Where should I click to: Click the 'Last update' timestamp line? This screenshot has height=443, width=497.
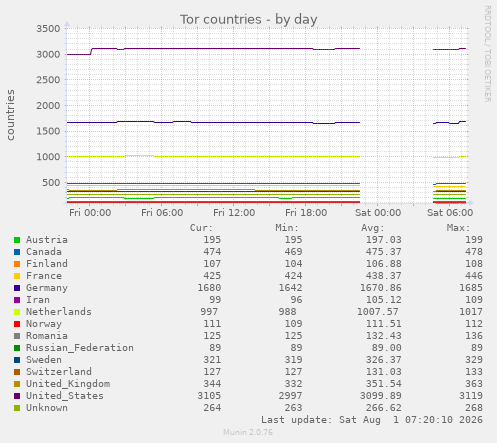pos(372,420)
